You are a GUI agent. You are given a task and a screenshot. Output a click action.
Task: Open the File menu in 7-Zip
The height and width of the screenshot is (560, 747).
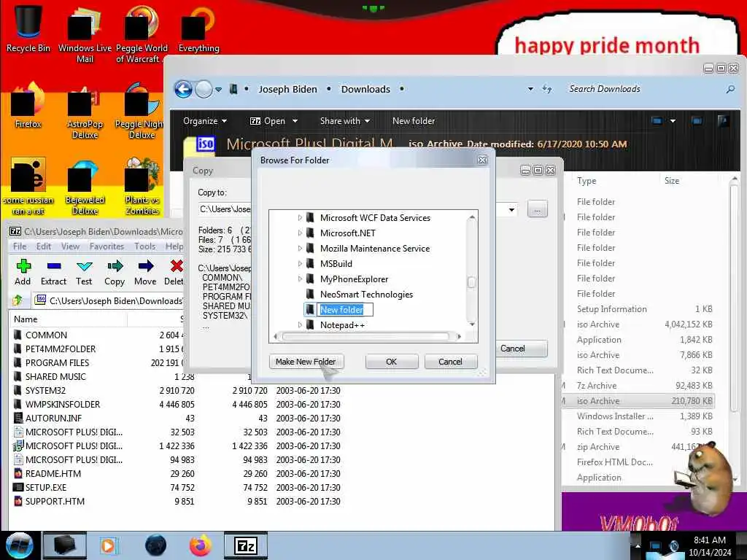coord(20,246)
